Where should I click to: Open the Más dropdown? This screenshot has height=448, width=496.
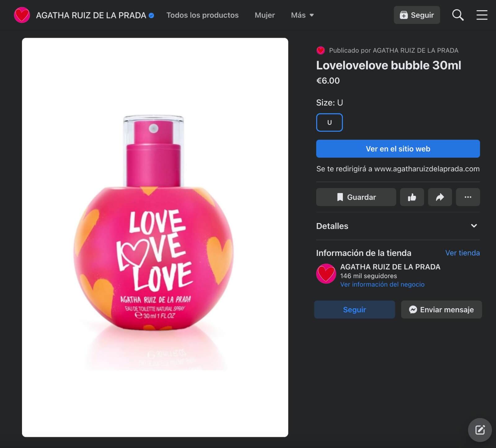(302, 15)
